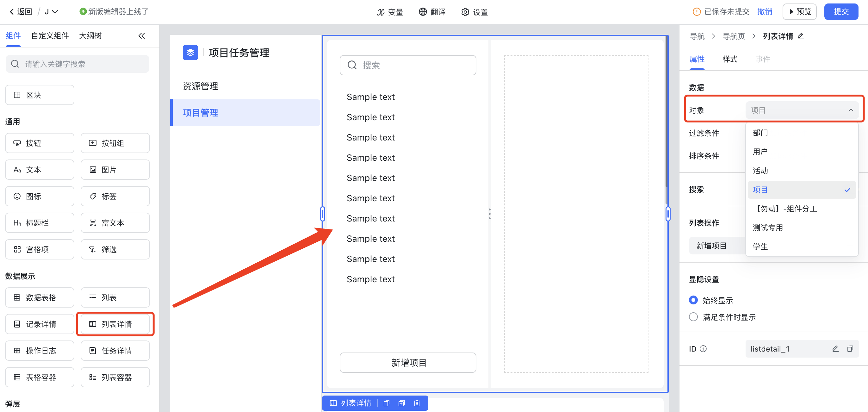
Task: Click the duplicate-add icon in 列表详情 toolbar
Action: click(402, 403)
